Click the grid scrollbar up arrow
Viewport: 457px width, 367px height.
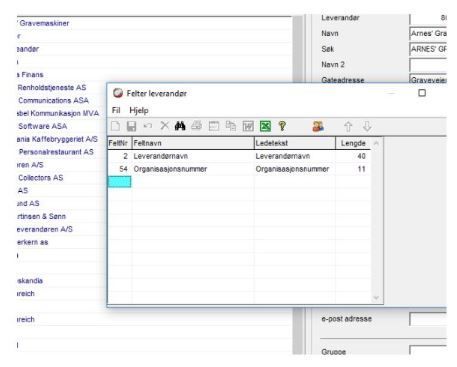(x=376, y=143)
